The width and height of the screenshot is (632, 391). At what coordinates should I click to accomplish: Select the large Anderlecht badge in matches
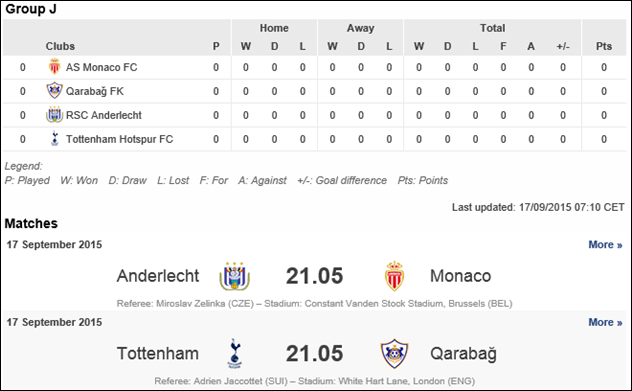[235, 276]
